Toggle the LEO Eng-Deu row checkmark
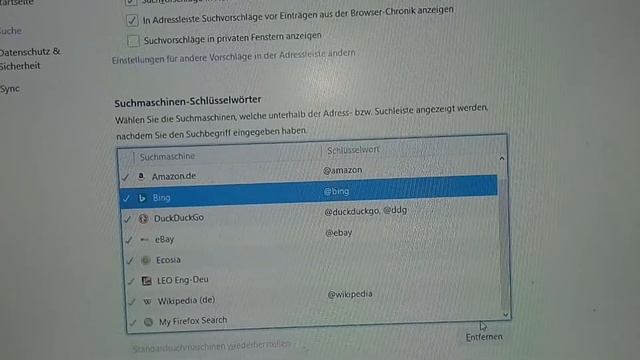The image size is (640, 360). point(131,281)
